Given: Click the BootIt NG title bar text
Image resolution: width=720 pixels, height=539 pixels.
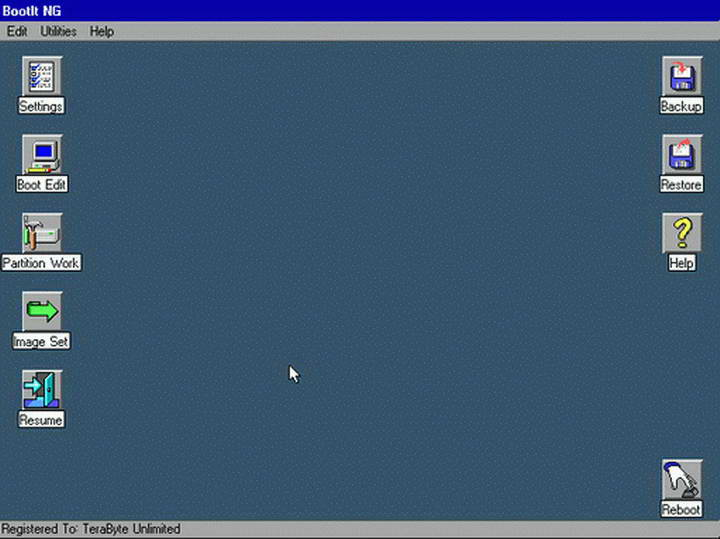Looking at the screenshot, I should click(32, 11).
